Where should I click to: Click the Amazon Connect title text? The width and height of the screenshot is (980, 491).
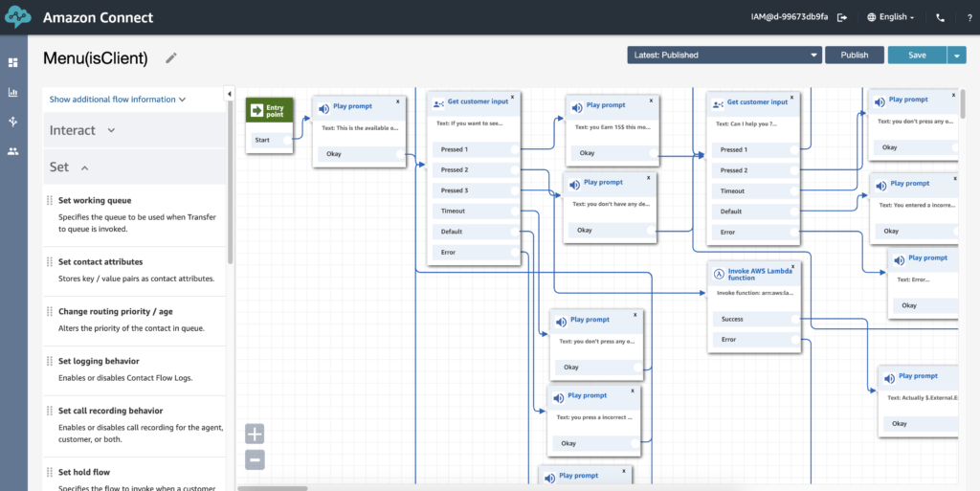coord(99,17)
